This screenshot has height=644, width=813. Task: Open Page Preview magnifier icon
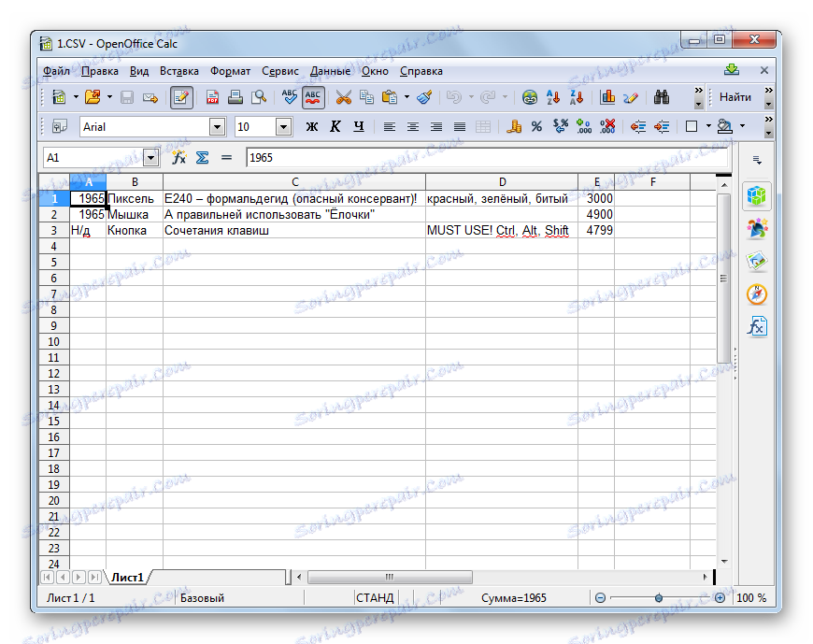click(258, 97)
